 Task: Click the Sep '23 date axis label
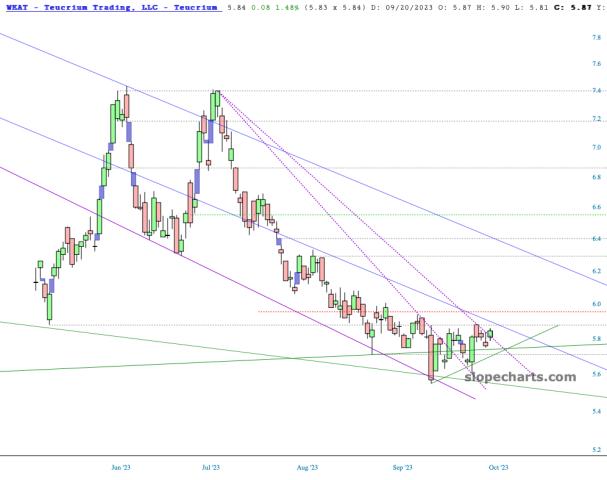point(402,466)
